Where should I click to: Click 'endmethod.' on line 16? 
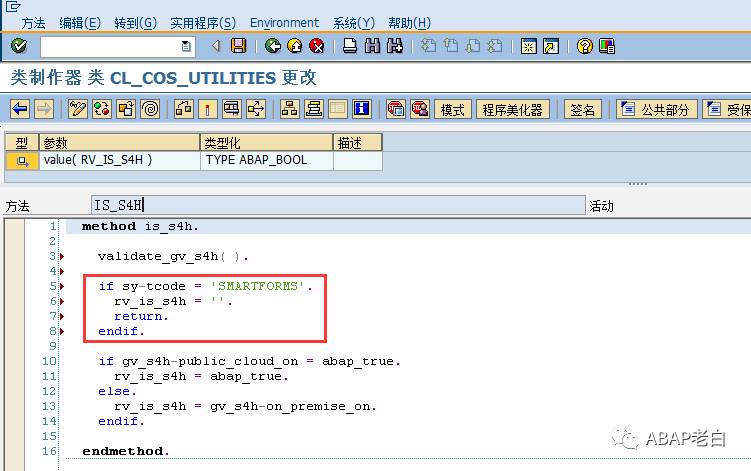[126, 451]
